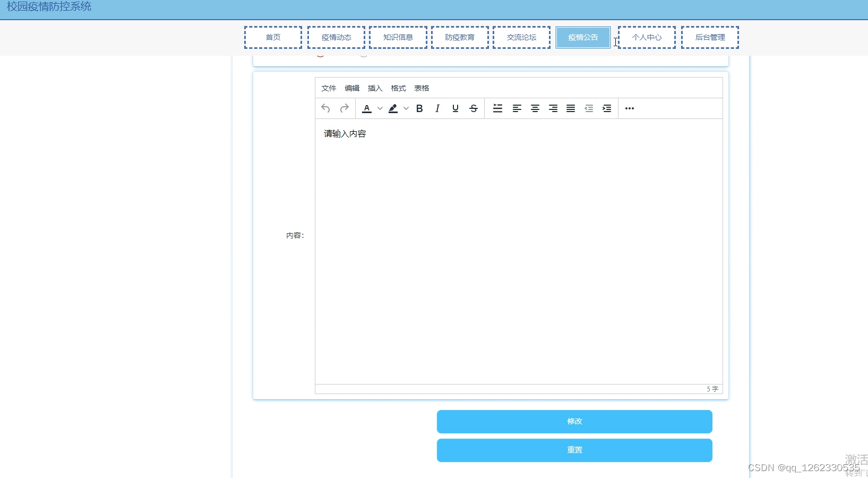Apply background highlight color
868x478 pixels.
(393, 108)
